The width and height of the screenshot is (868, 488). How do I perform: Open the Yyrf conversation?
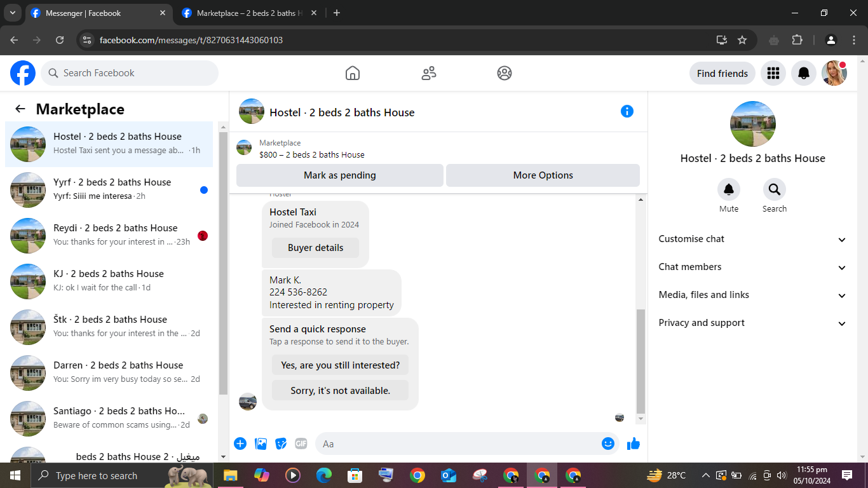pyautogui.click(x=109, y=190)
